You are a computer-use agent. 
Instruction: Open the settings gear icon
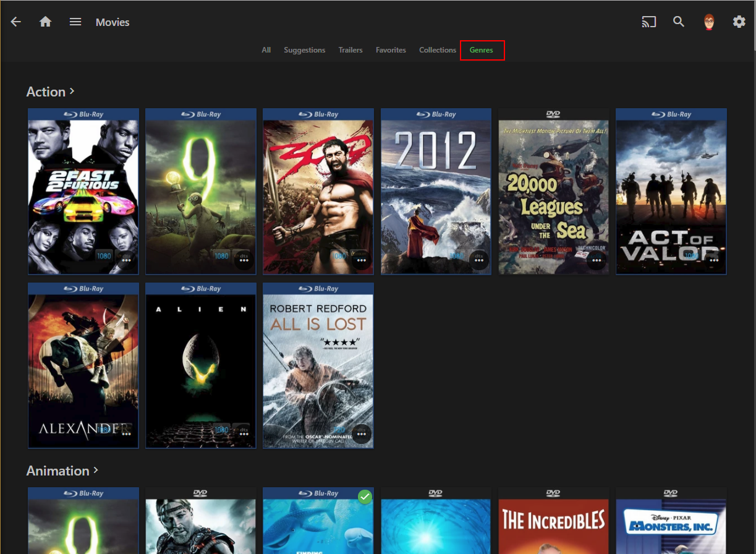[x=739, y=21]
